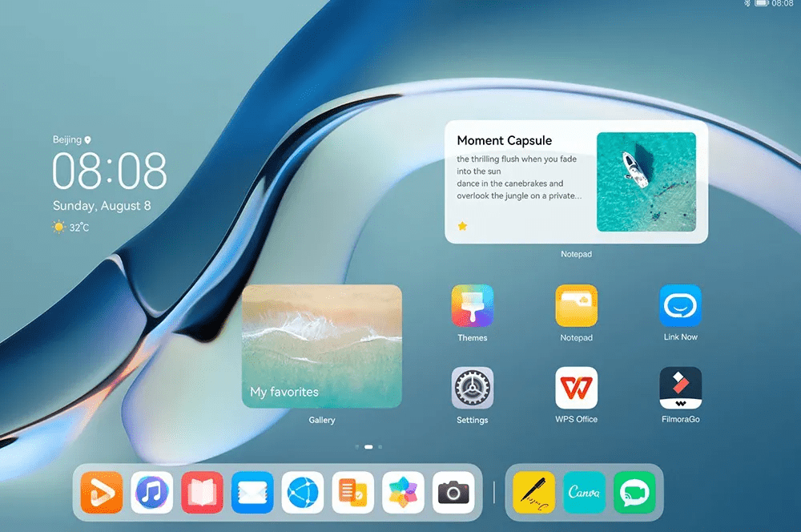Open the red Books app in dock

point(202,492)
